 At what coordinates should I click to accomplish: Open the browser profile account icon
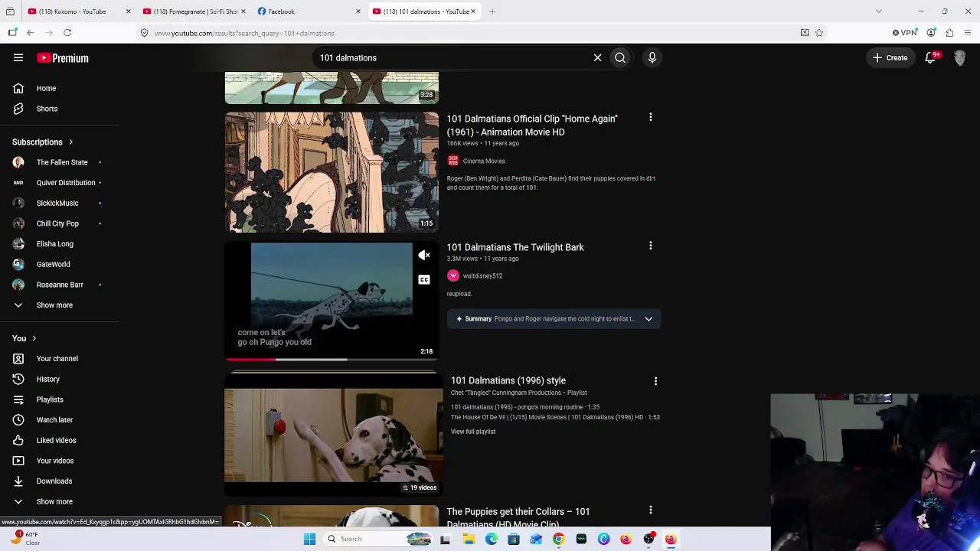coord(931,33)
